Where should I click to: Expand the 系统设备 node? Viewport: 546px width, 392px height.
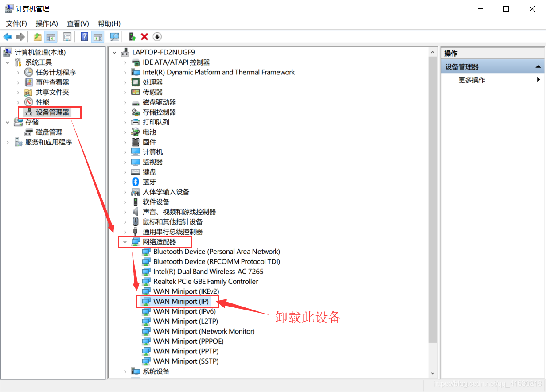125,371
